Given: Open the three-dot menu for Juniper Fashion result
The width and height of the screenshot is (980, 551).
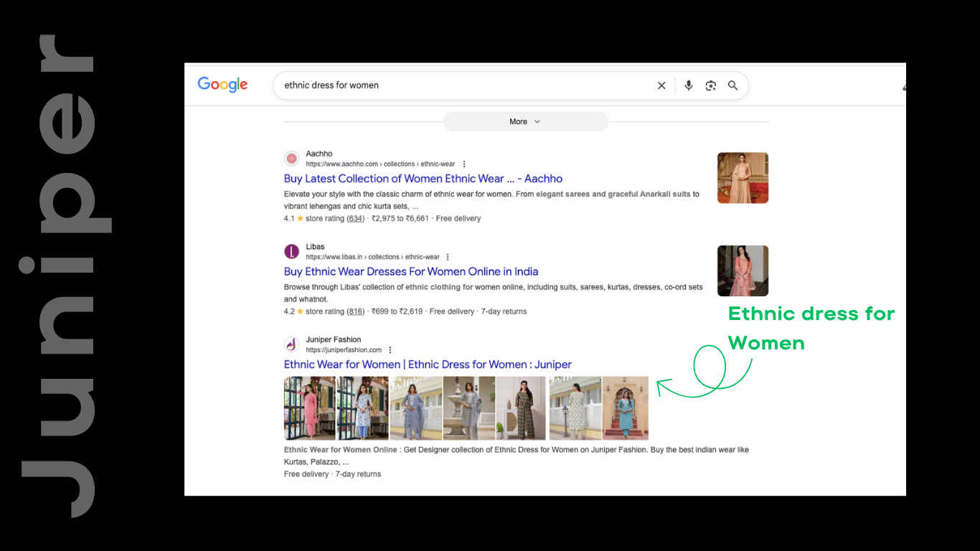Looking at the screenshot, I should [390, 350].
